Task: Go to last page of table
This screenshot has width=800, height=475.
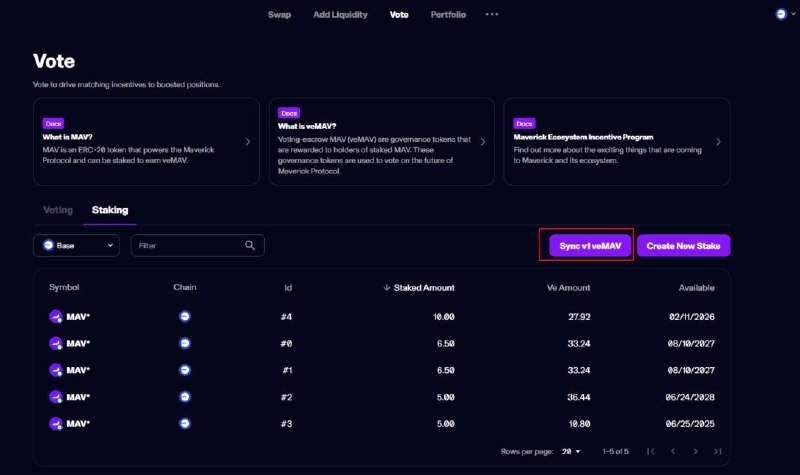Action: pos(718,451)
